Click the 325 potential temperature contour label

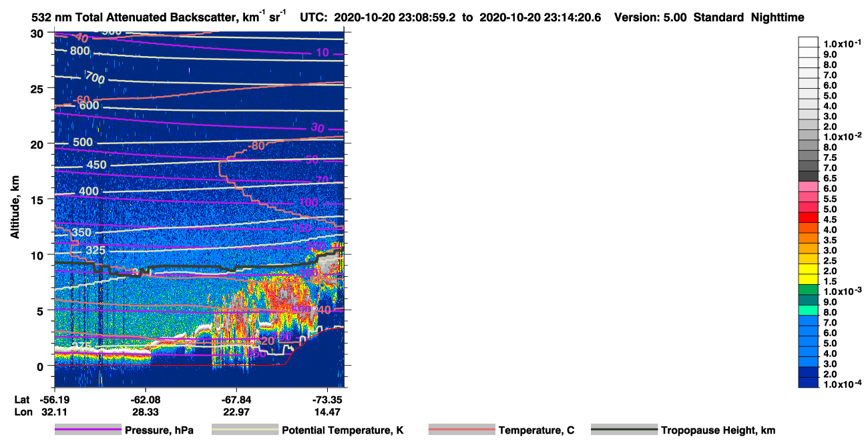96,250
